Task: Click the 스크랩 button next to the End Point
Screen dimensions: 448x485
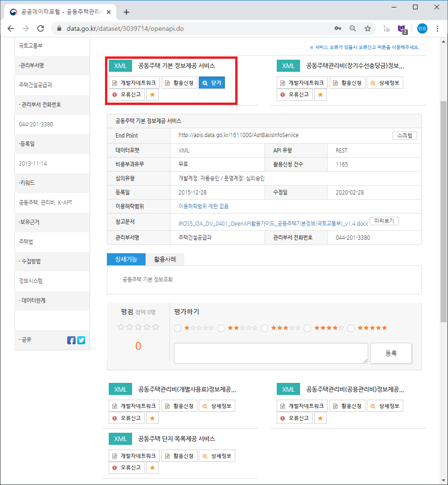Action: pyautogui.click(x=404, y=135)
